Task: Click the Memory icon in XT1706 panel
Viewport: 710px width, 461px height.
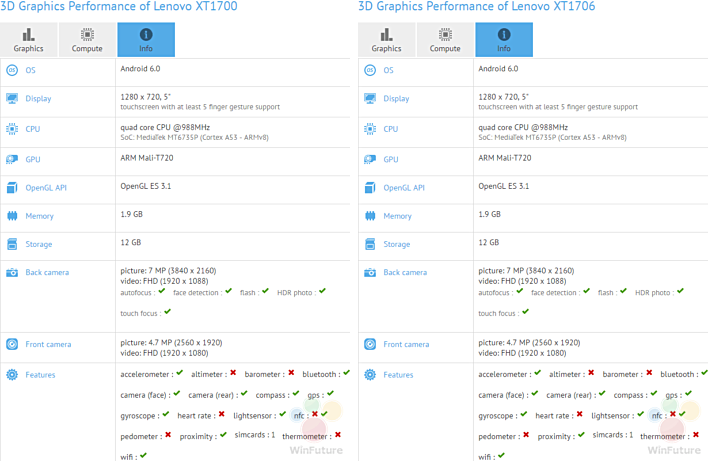Action: click(370, 216)
